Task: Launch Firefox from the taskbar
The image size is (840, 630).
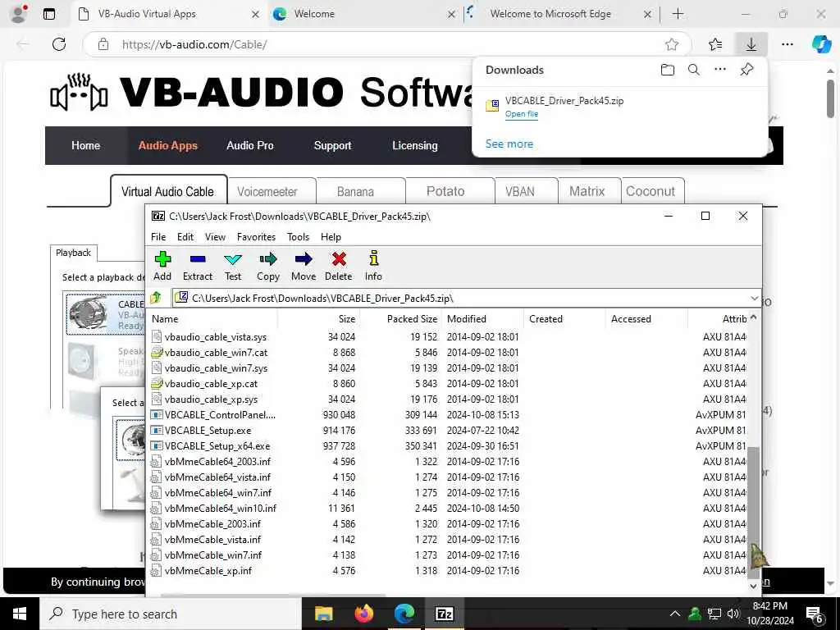Action: coord(363,614)
